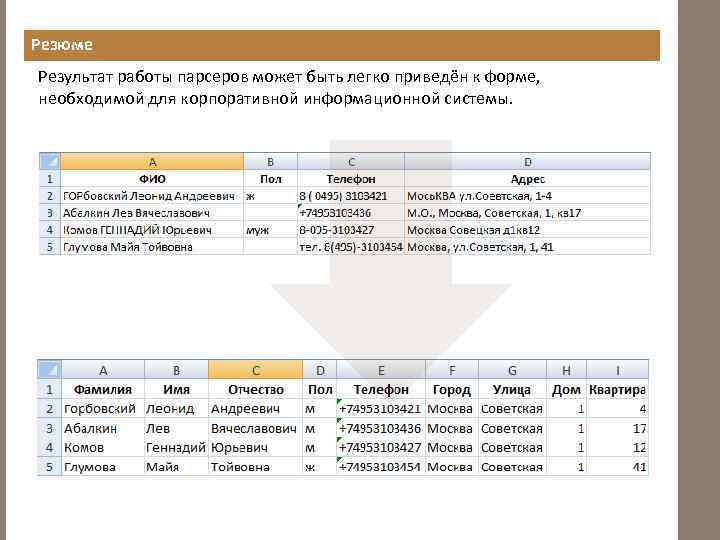Click the select-all corner of the lower table
Screen dimensions: 720x540
pyautogui.click(x=49, y=370)
